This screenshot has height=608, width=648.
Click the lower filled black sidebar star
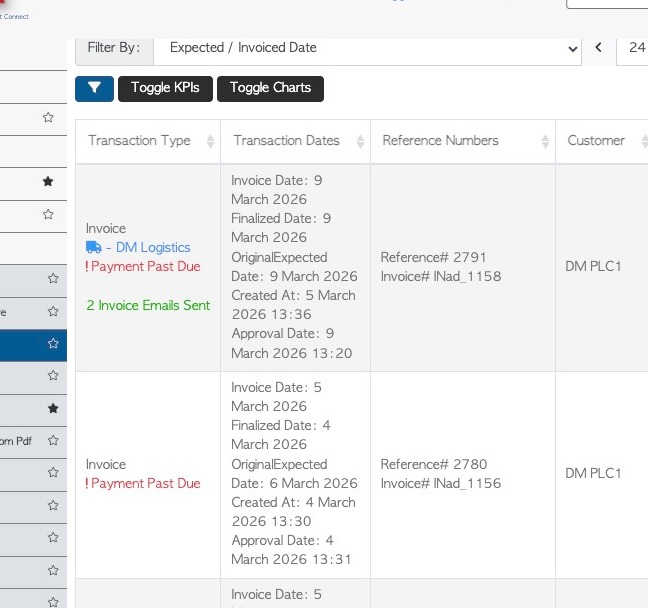(x=53, y=408)
